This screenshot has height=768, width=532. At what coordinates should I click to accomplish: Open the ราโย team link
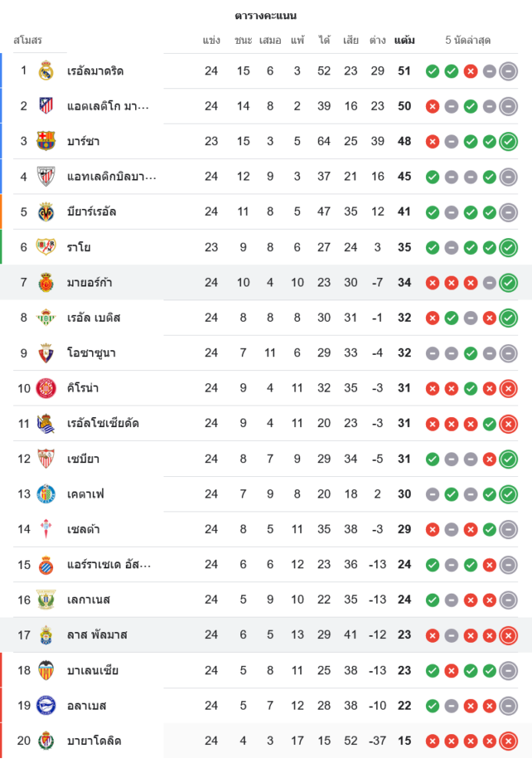[x=78, y=247]
